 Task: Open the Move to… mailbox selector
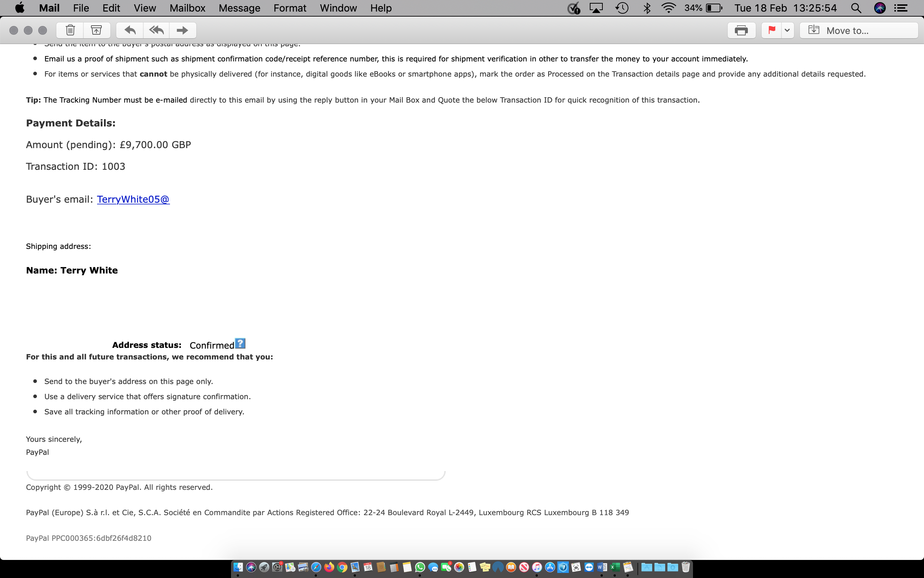(859, 30)
